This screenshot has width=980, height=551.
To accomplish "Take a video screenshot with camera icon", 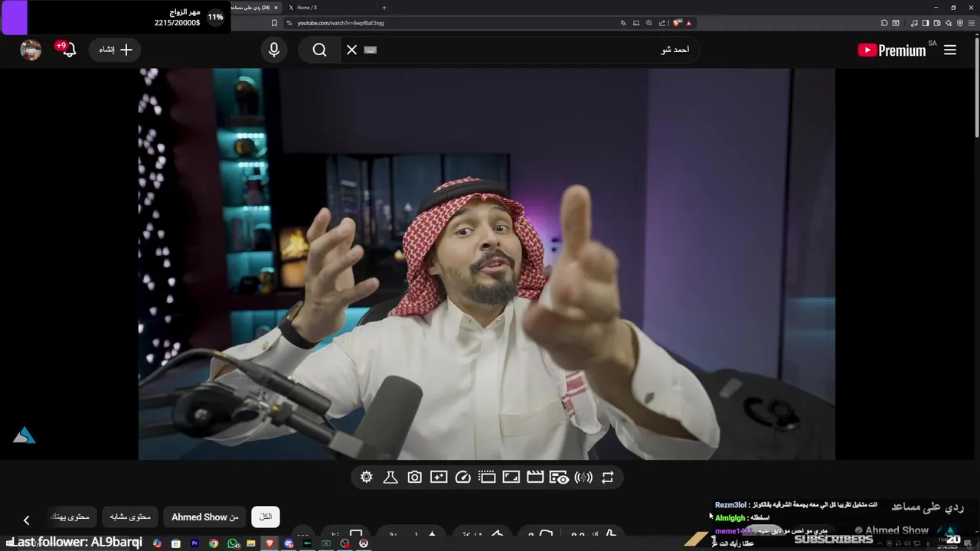I will point(414,478).
